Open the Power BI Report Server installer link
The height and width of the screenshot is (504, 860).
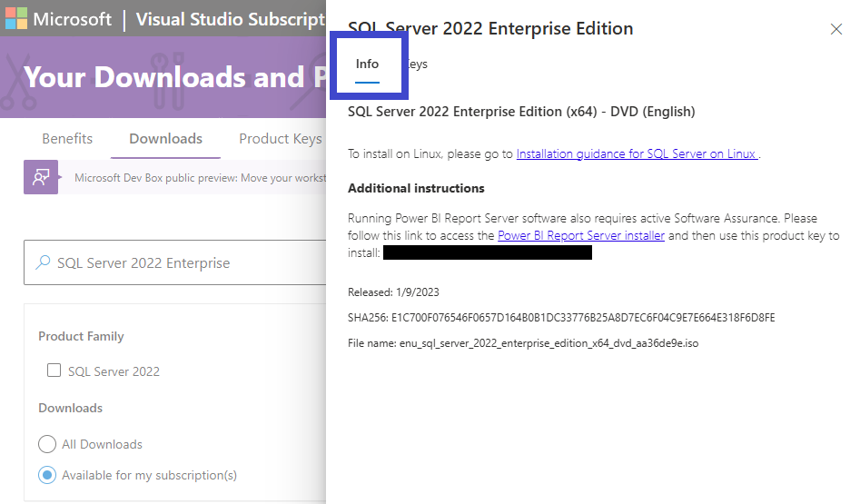pos(581,236)
